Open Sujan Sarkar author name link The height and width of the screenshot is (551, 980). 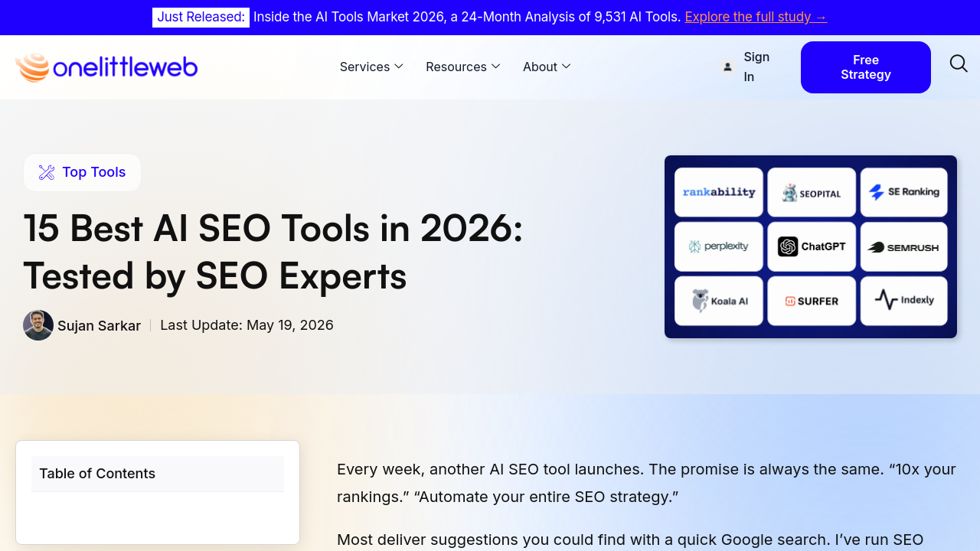(x=100, y=326)
